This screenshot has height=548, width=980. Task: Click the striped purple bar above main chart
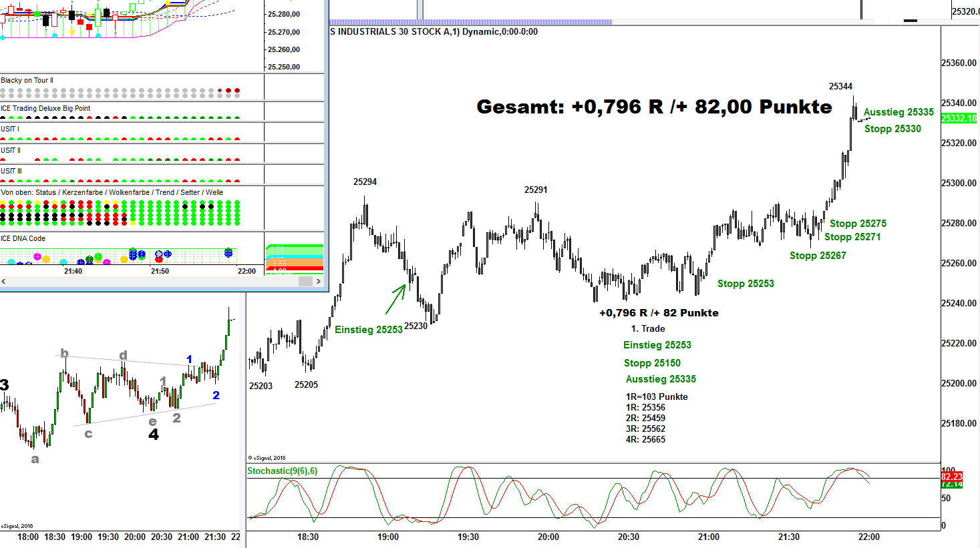[x=471, y=22]
